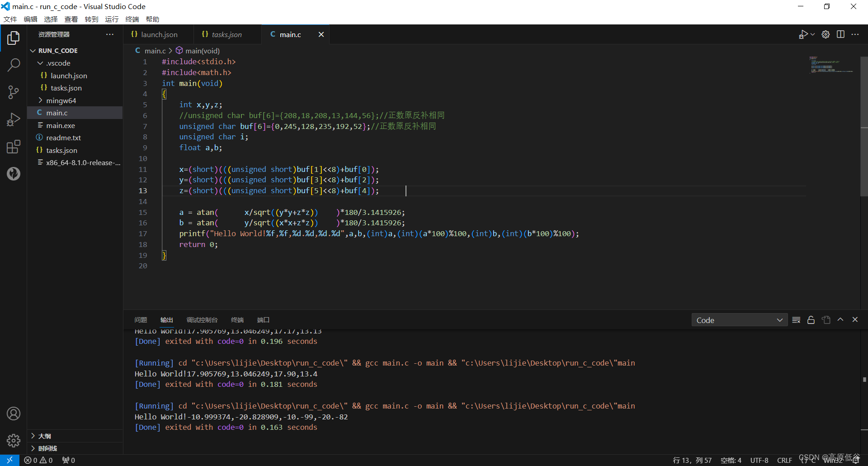
Task: Toggle output auto-scroll lock
Action: (811, 320)
